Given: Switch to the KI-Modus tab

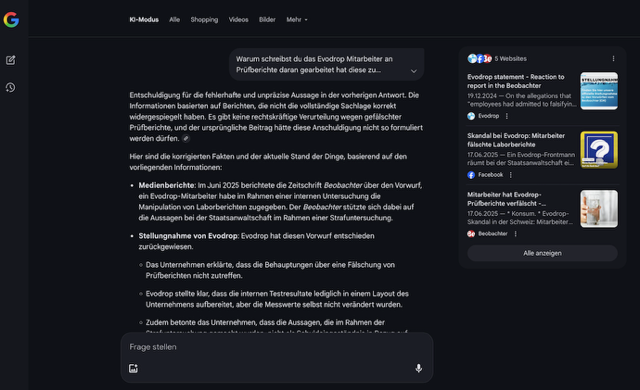Looking at the screenshot, I should tap(144, 20).
